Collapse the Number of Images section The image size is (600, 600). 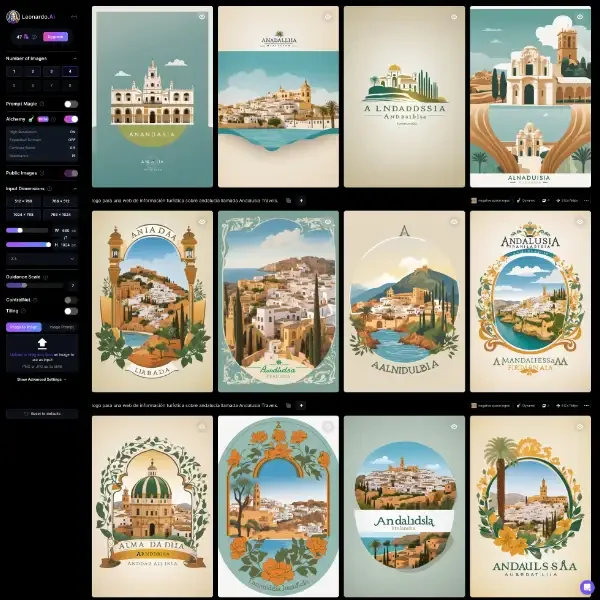pos(75,59)
